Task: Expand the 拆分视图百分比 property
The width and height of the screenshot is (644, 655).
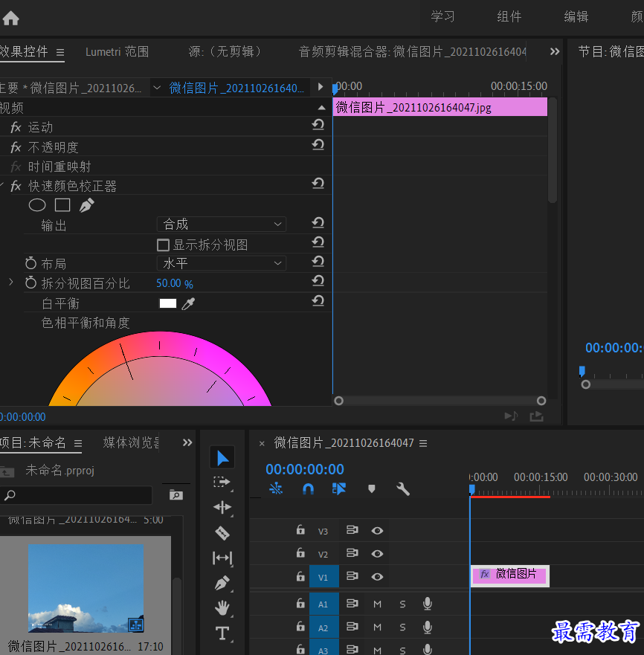Action: [11, 283]
